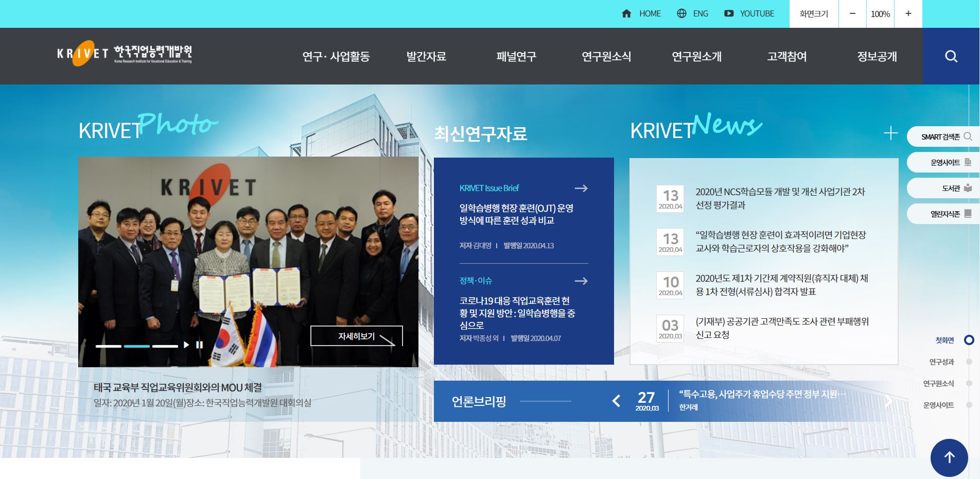
Task: Increase screen size with plus button
Action: coord(908,14)
